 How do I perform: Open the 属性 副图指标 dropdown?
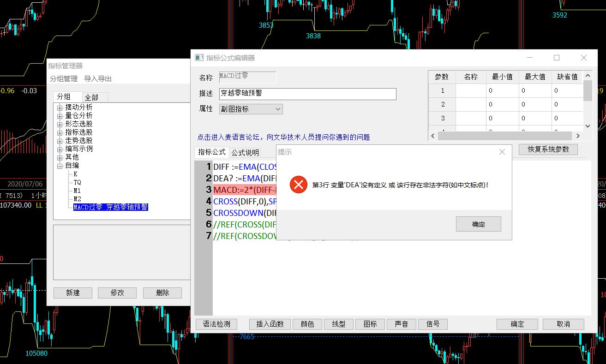[x=251, y=109]
